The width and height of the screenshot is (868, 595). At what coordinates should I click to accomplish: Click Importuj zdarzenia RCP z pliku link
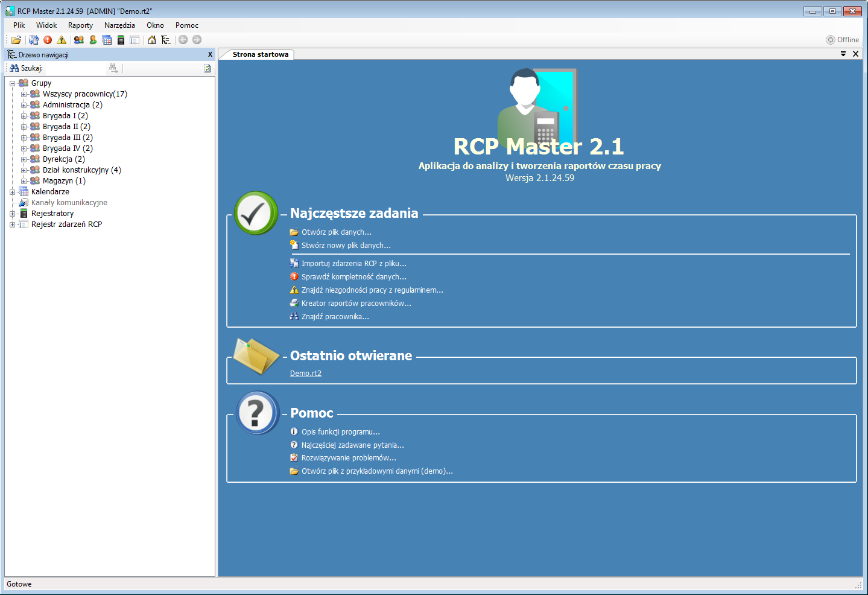click(354, 264)
